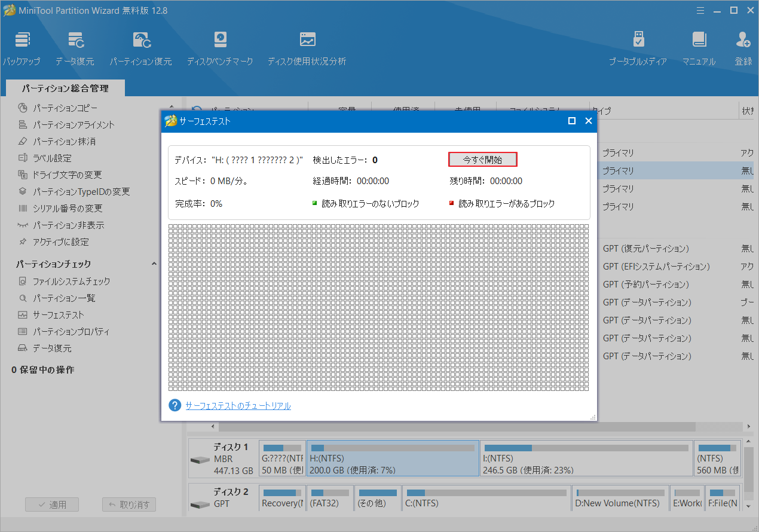Click the ブータブルメディア (Bootable Media) icon
This screenshot has width=759, height=532.
coord(638,48)
